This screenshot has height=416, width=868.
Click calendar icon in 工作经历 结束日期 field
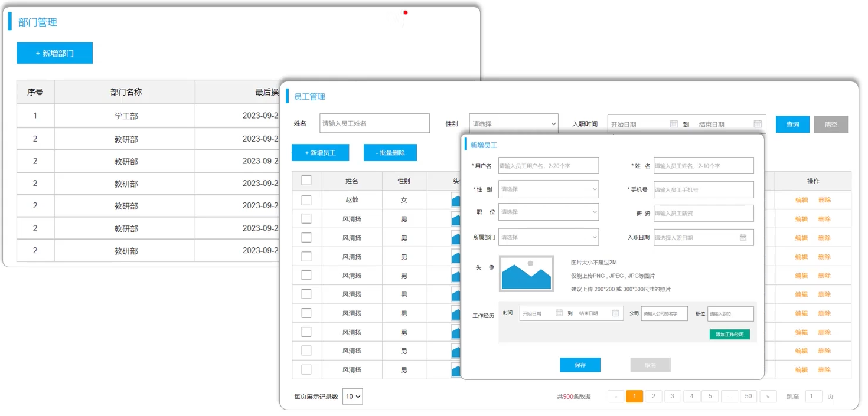point(615,313)
